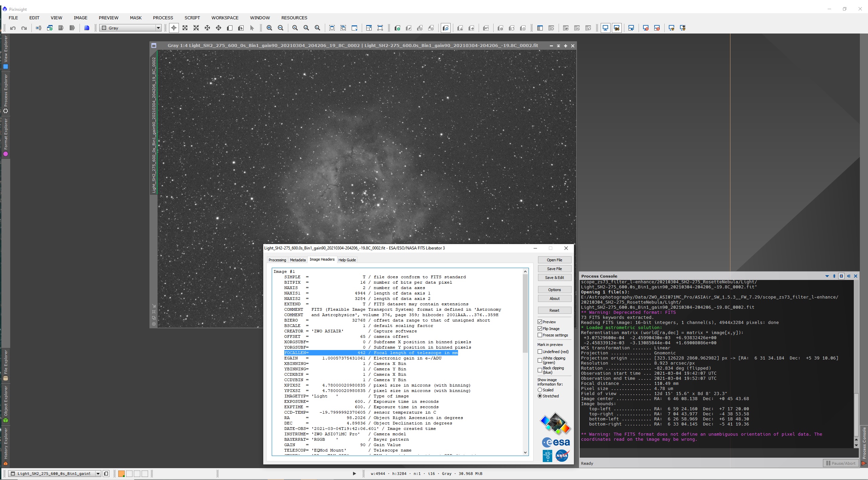The height and width of the screenshot is (480, 868).
Task: Click the down arrow of the headers scrollbar
Action: tap(525, 452)
